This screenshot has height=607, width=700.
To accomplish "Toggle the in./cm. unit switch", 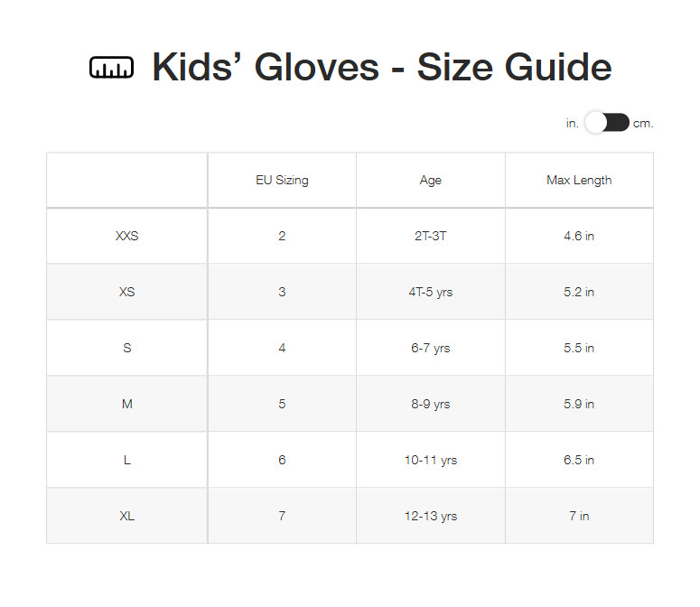I will (x=606, y=123).
